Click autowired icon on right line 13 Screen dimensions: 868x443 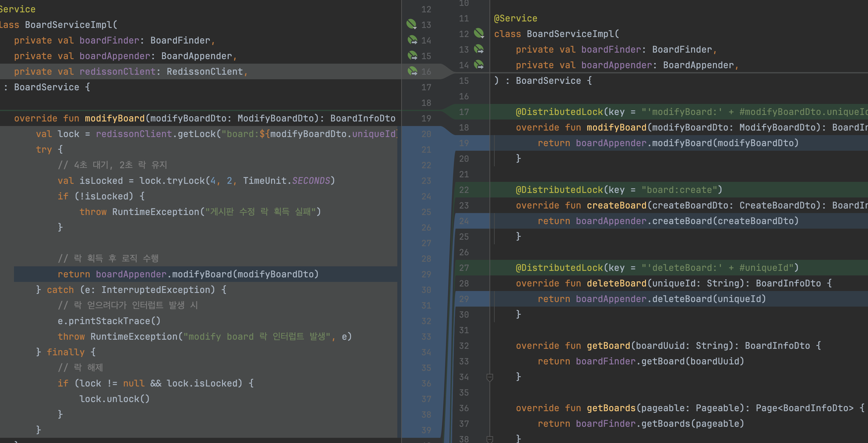tap(479, 49)
